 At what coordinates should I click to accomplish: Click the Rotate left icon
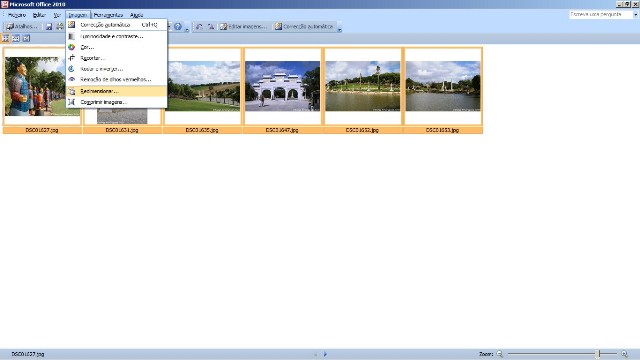199,27
